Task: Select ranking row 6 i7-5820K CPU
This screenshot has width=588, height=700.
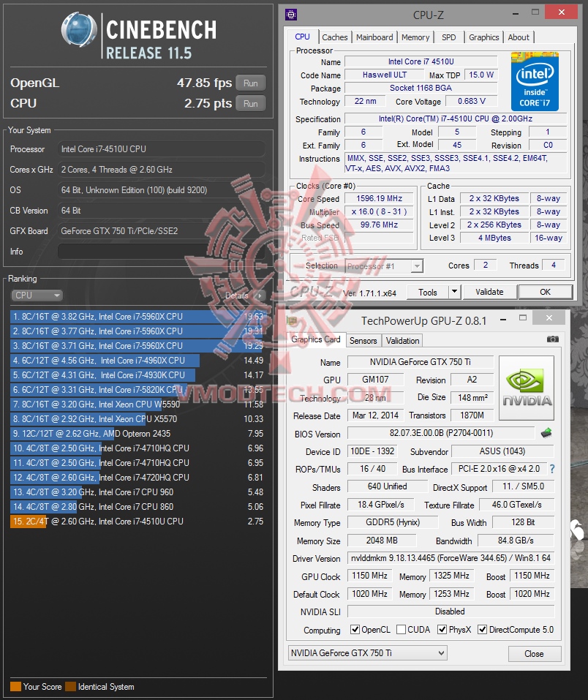Action: (x=137, y=390)
